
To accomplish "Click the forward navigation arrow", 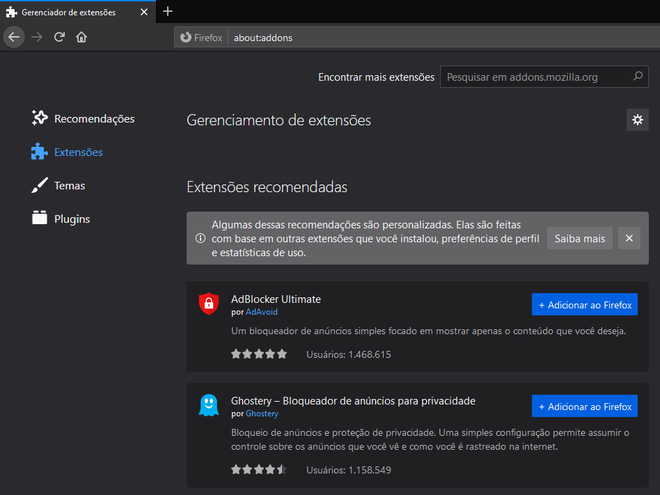I will click(x=37, y=37).
